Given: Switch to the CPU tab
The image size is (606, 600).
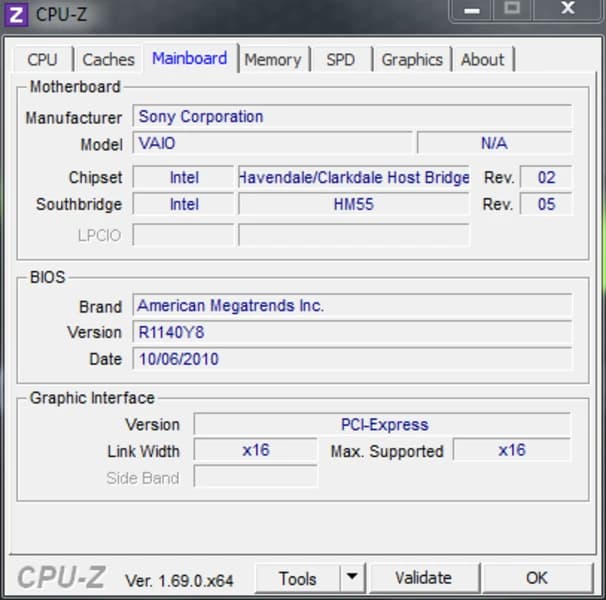Looking at the screenshot, I should click(x=43, y=60).
